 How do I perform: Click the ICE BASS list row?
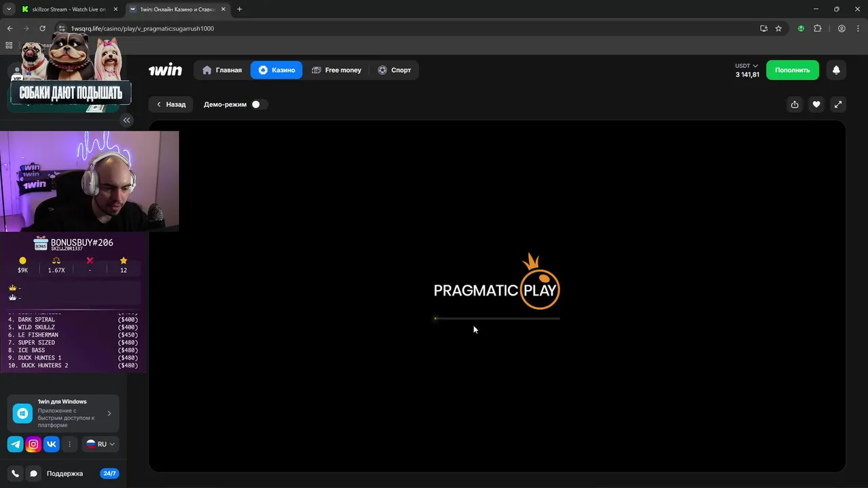(x=73, y=350)
